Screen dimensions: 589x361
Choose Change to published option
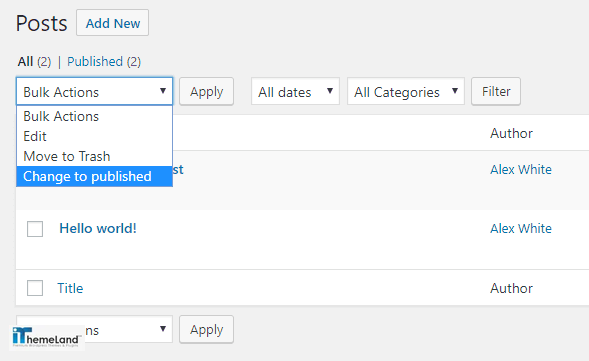[94, 177]
